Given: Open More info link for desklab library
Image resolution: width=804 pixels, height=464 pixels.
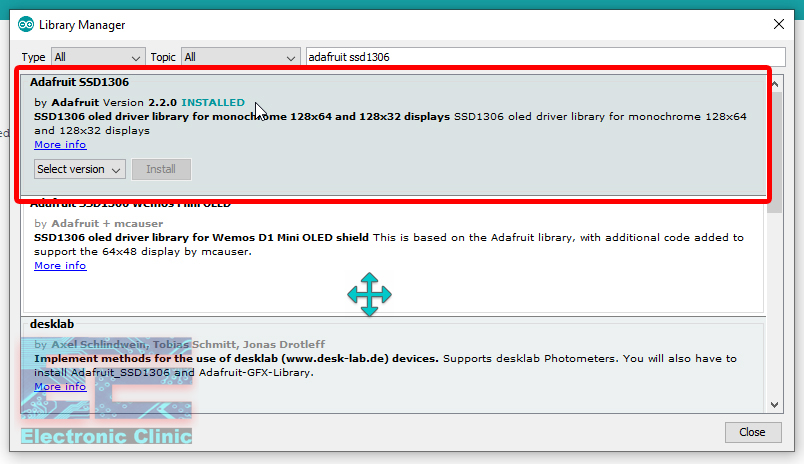Looking at the screenshot, I should click(x=60, y=387).
